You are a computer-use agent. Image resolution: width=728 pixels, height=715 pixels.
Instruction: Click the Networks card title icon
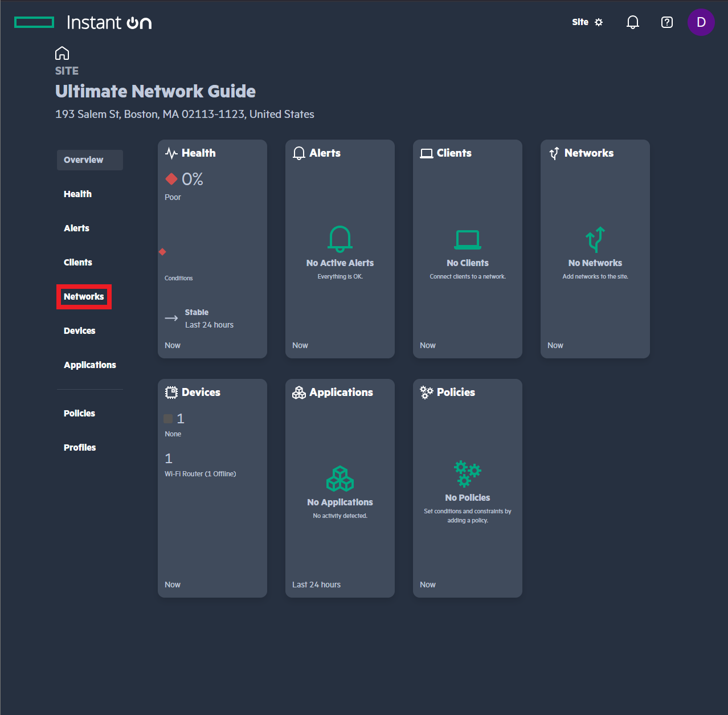554,153
